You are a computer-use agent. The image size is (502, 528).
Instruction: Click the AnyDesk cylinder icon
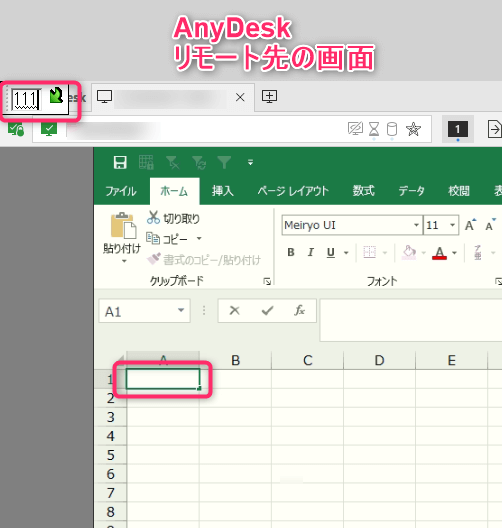pos(392,129)
